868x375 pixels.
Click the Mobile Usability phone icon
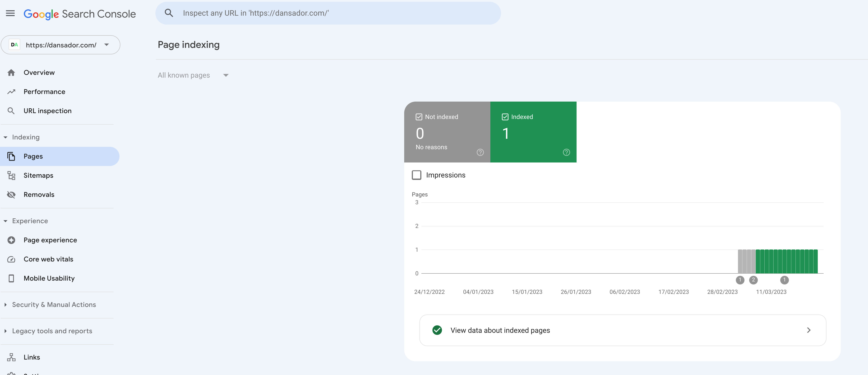coord(12,279)
